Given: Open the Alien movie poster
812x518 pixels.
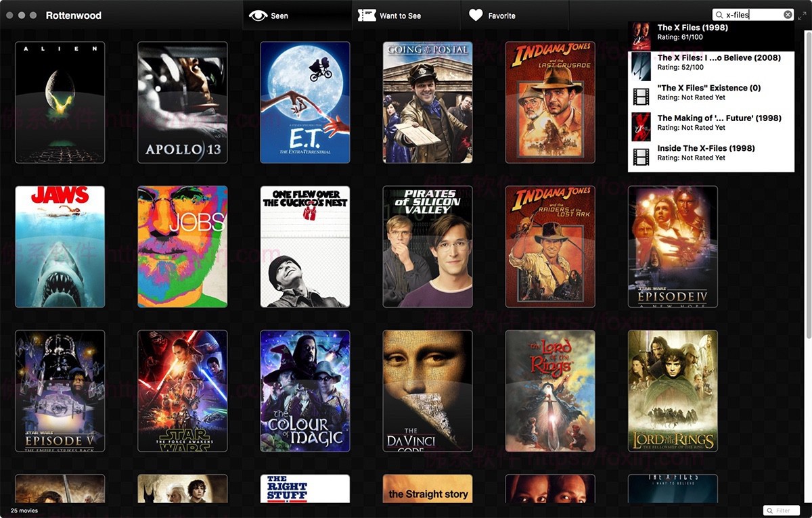Looking at the screenshot, I should (x=60, y=103).
